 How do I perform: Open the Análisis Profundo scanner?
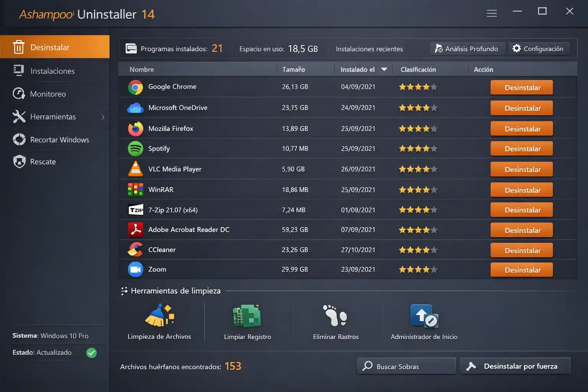[x=467, y=48]
